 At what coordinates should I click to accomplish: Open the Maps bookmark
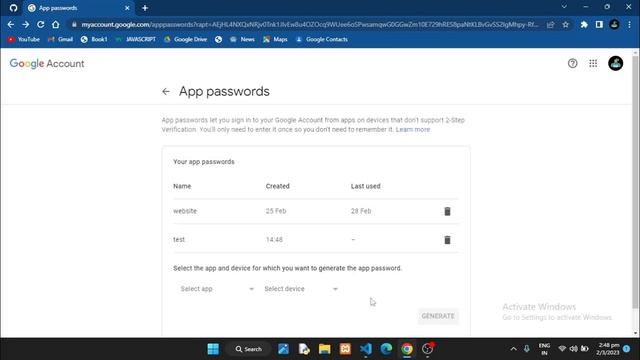[x=275, y=39]
